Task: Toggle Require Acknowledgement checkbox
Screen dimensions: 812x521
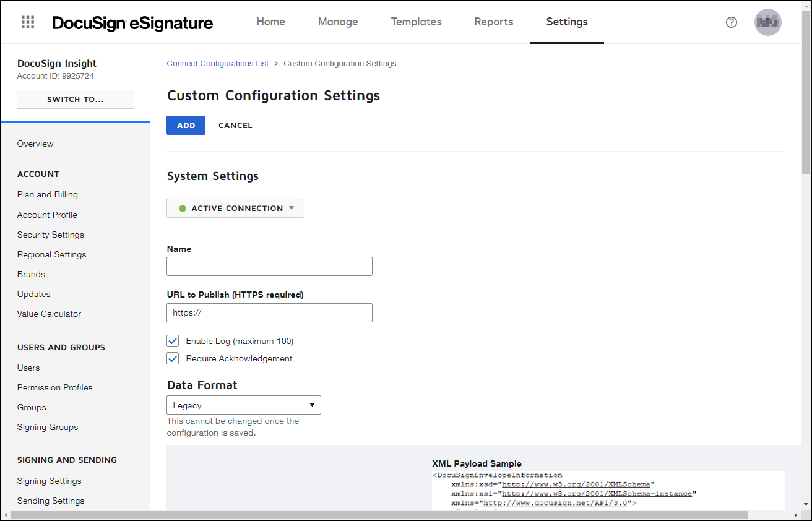Action: pyautogui.click(x=173, y=358)
